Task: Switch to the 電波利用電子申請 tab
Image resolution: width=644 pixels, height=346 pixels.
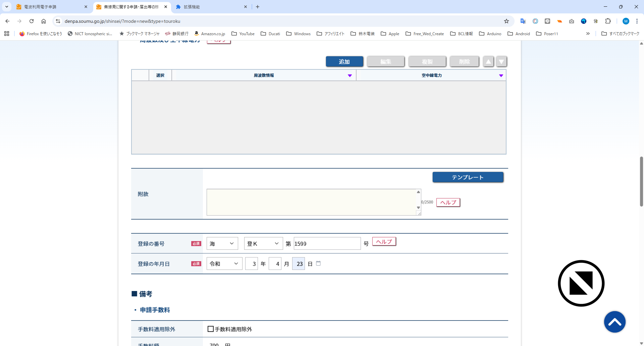Action: pyautogui.click(x=50, y=7)
